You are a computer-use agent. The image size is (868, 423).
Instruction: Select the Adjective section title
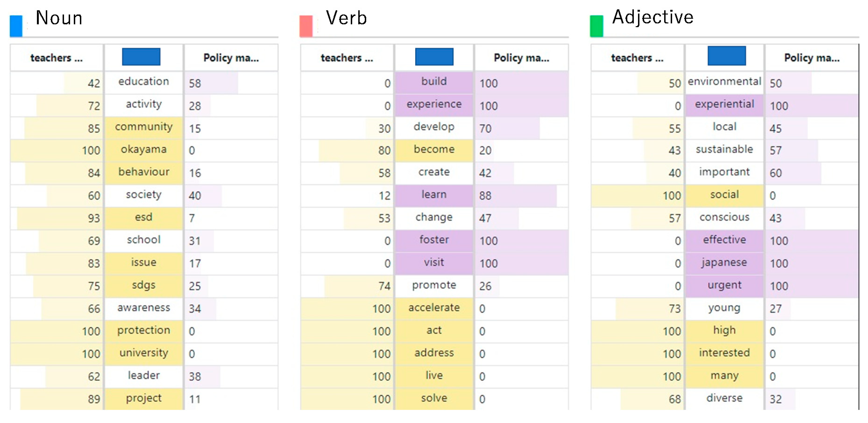[x=653, y=17]
